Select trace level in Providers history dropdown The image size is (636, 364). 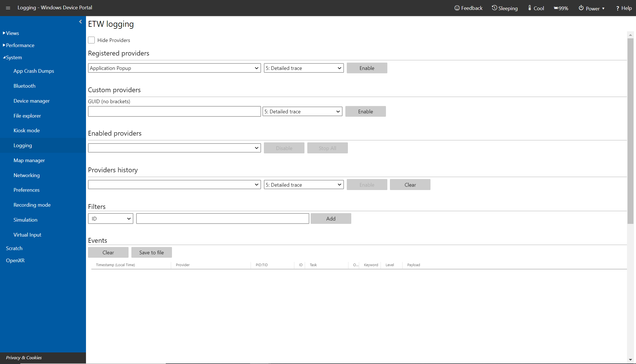[x=303, y=184]
